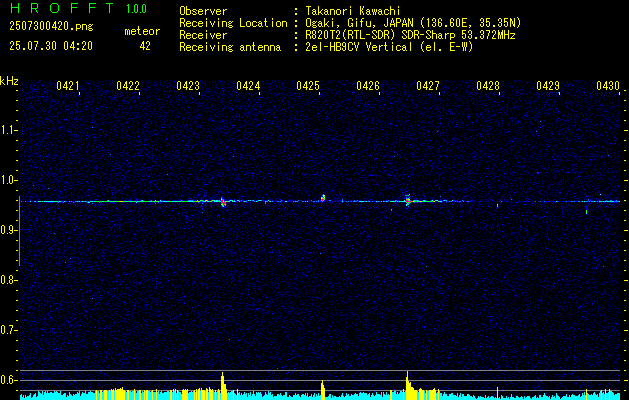
Task: Click the Receiving antenna label
Action: point(230,47)
